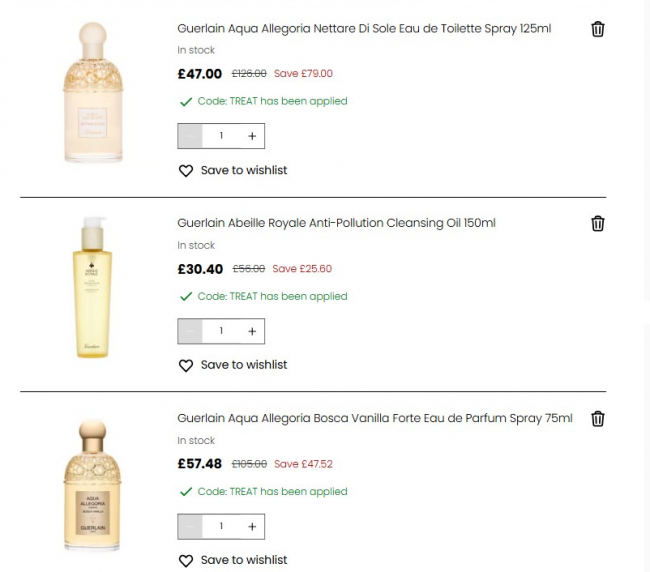The width and height of the screenshot is (650, 572).
Task: Click heart icon for Nettare Di Sole
Action: [185, 171]
